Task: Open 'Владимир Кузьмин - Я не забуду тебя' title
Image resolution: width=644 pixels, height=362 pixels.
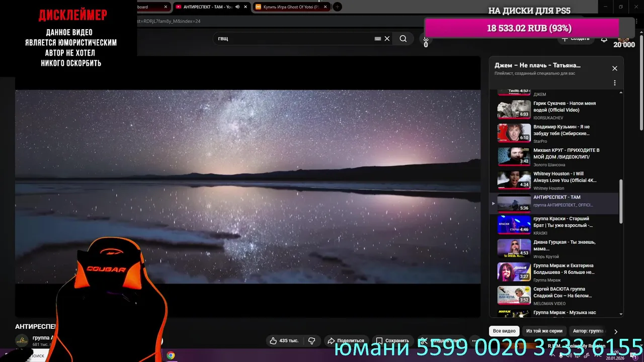Action: 561,130
